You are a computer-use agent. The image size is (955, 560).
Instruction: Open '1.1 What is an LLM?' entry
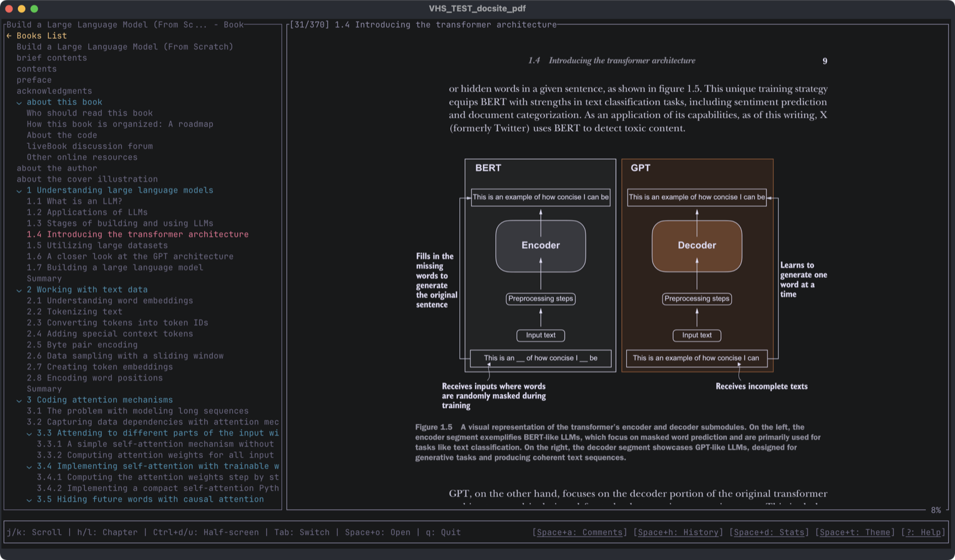(x=74, y=202)
